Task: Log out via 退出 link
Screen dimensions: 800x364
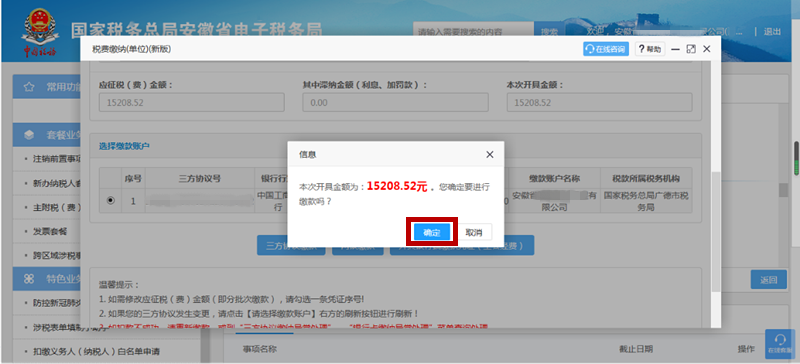Action: pos(772,32)
